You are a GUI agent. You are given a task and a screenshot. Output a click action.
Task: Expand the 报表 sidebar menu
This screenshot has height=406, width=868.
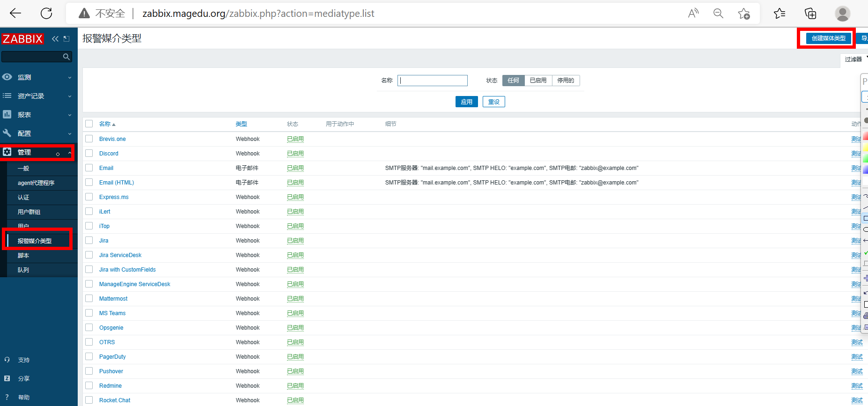pos(38,115)
